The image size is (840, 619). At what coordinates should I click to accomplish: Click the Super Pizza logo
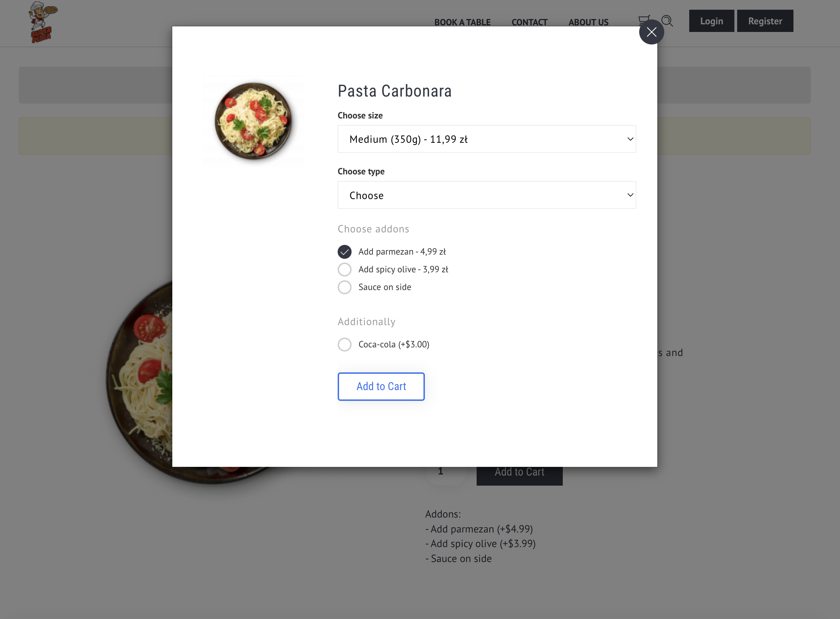[42, 23]
